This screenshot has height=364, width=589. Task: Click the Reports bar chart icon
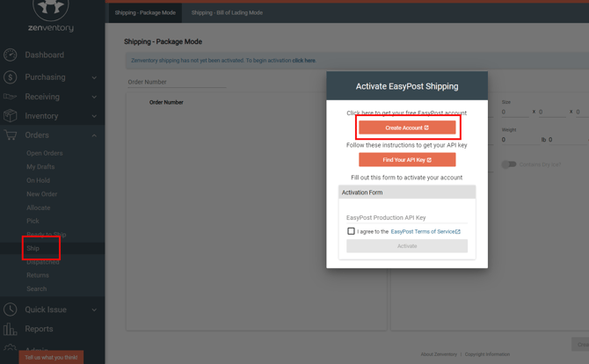[x=11, y=329]
